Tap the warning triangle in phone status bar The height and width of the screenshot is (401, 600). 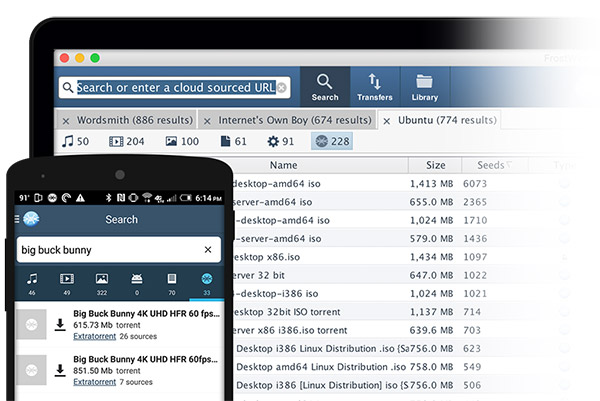(80, 198)
